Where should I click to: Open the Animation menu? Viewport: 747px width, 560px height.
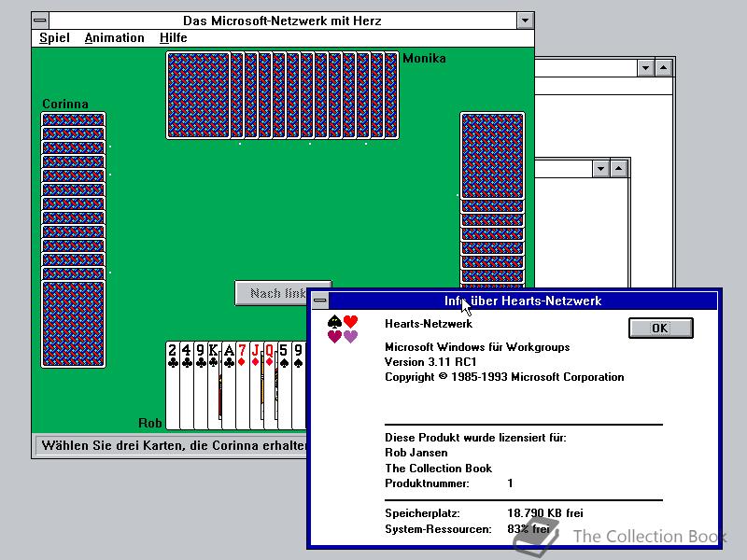coord(114,37)
